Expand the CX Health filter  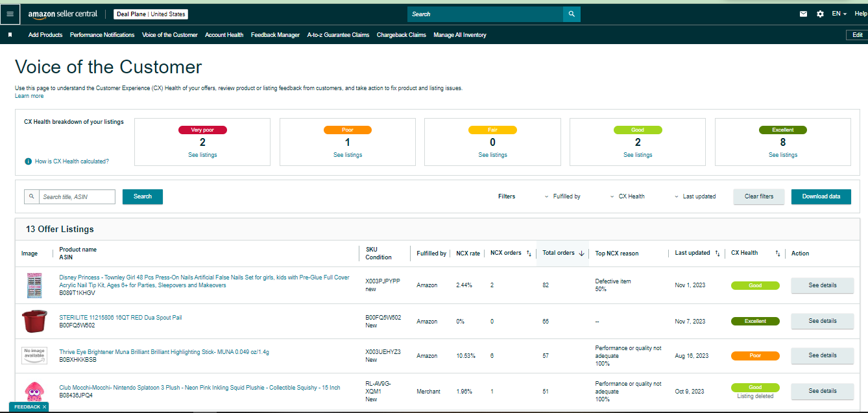(x=627, y=196)
